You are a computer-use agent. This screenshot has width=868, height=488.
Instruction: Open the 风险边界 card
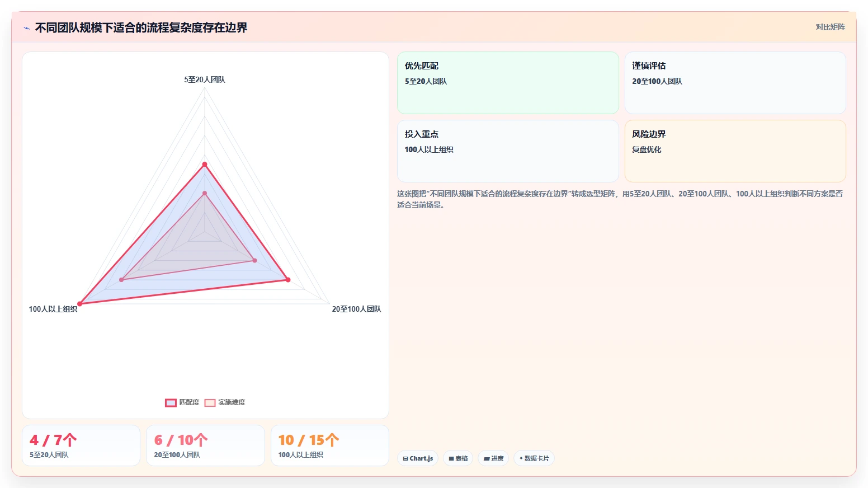point(735,151)
